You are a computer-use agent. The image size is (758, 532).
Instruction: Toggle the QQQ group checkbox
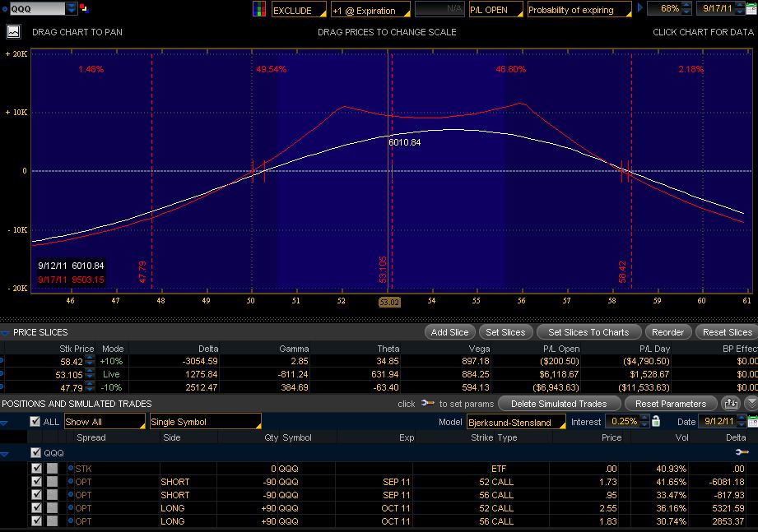(x=35, y=453)
